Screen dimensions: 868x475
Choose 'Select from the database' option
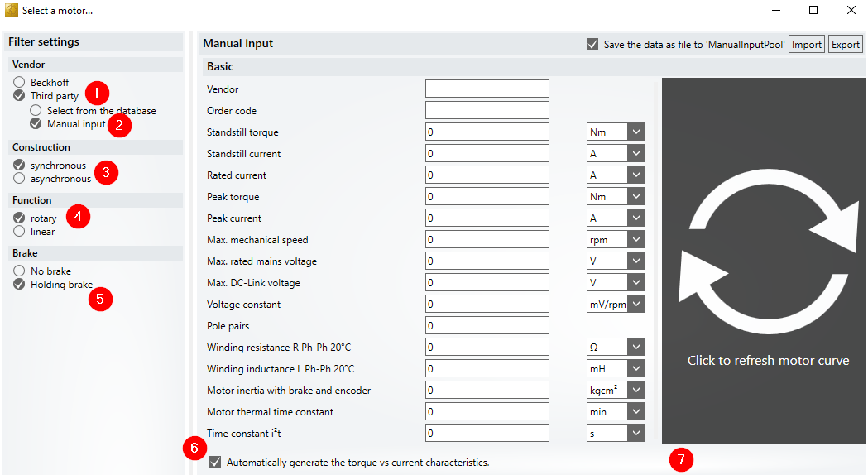click(x=36, y=110)
